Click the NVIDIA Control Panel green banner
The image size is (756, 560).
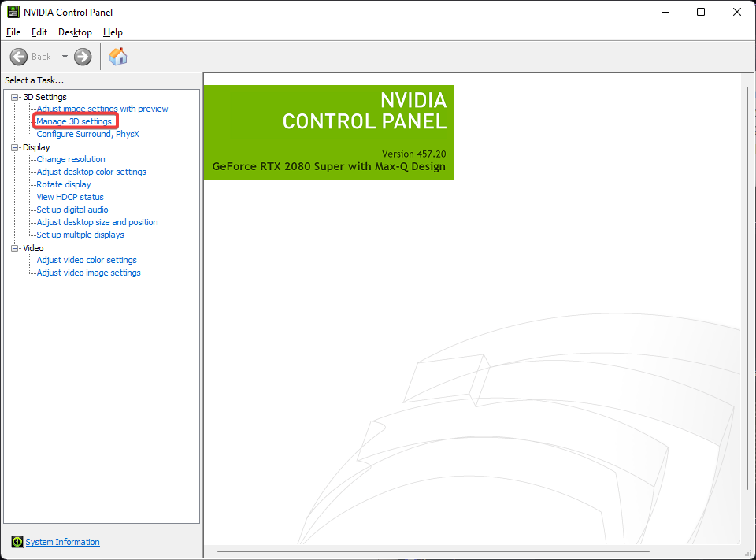pos(329,132)
